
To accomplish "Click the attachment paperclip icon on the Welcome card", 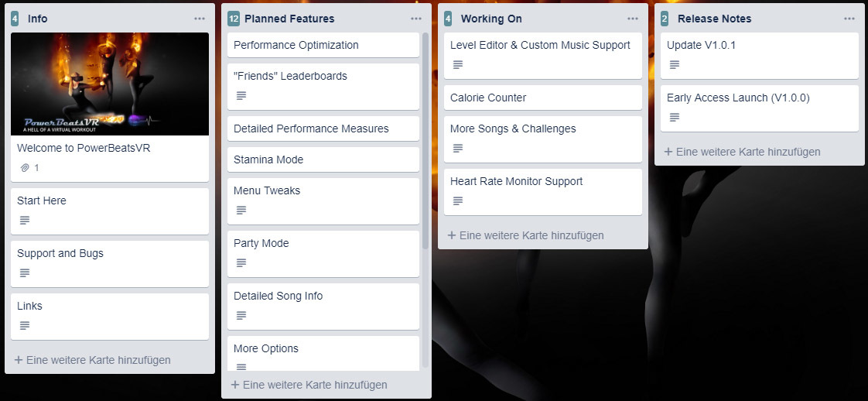I will (25, 167).
